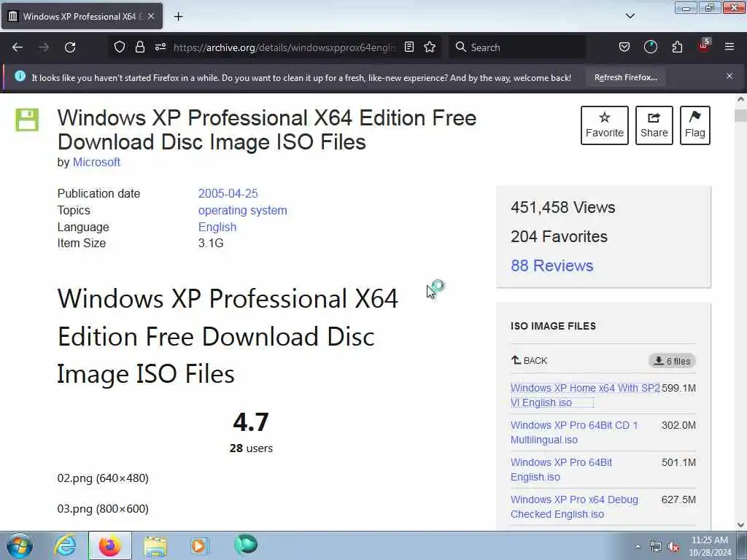The height and width of the screenshot is (560, 747).
Task: Click the page scrollbar up arrow
Action: click(x=740, y=99)
